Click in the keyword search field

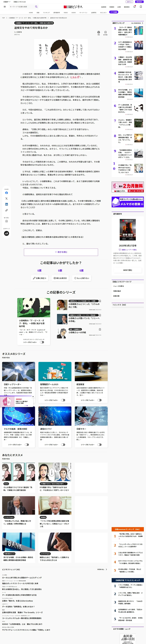coord(21,7)
